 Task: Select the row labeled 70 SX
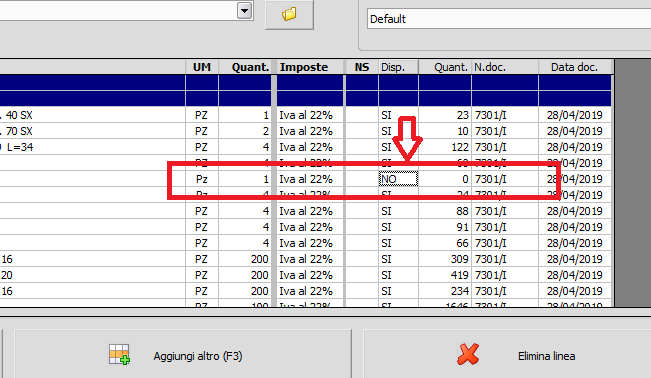pos(306,131)
